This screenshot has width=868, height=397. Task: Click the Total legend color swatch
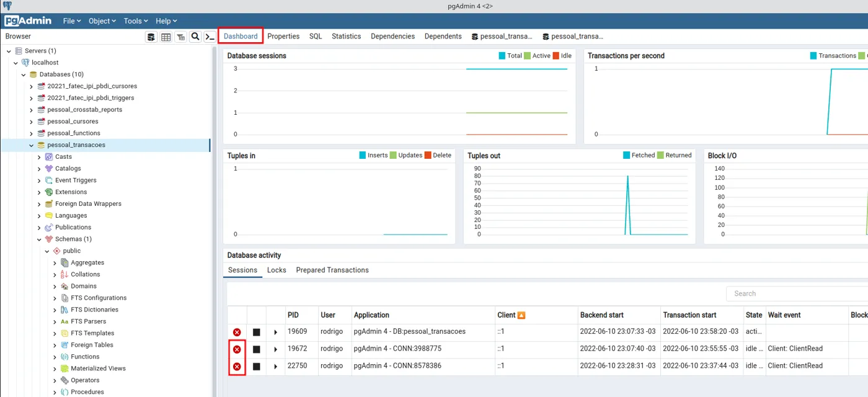coord(502,56)
